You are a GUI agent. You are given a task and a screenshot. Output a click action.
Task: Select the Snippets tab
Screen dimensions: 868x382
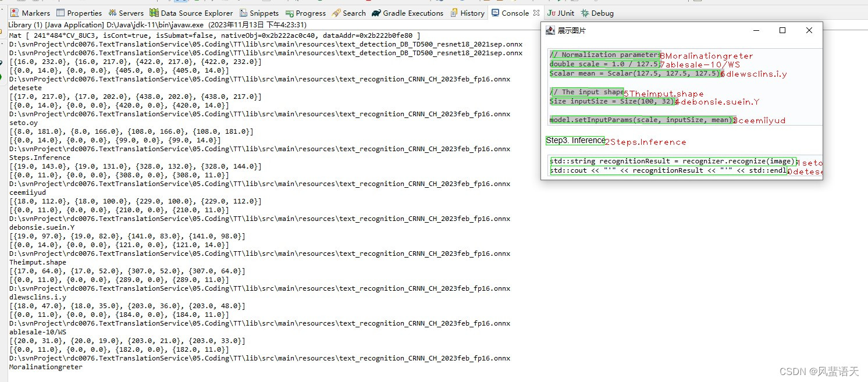coord(259,13)
